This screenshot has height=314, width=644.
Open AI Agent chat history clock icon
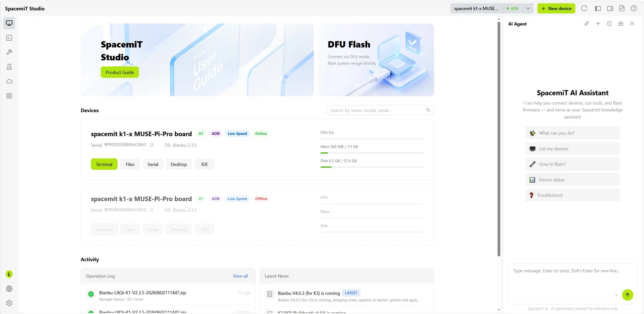(609, 24)
